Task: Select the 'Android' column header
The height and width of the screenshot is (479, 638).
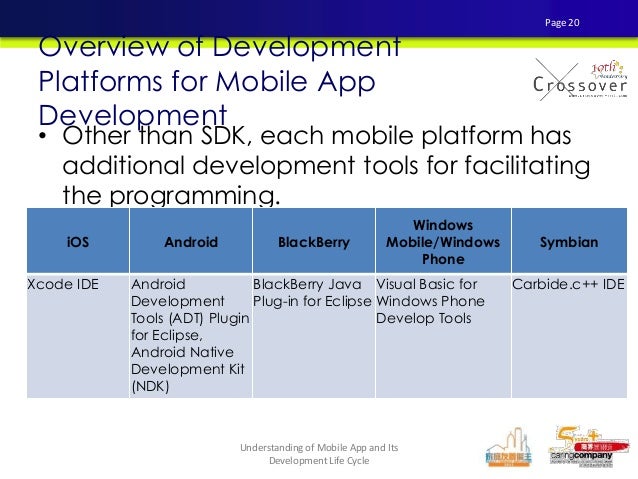Action: coord(191,241)
